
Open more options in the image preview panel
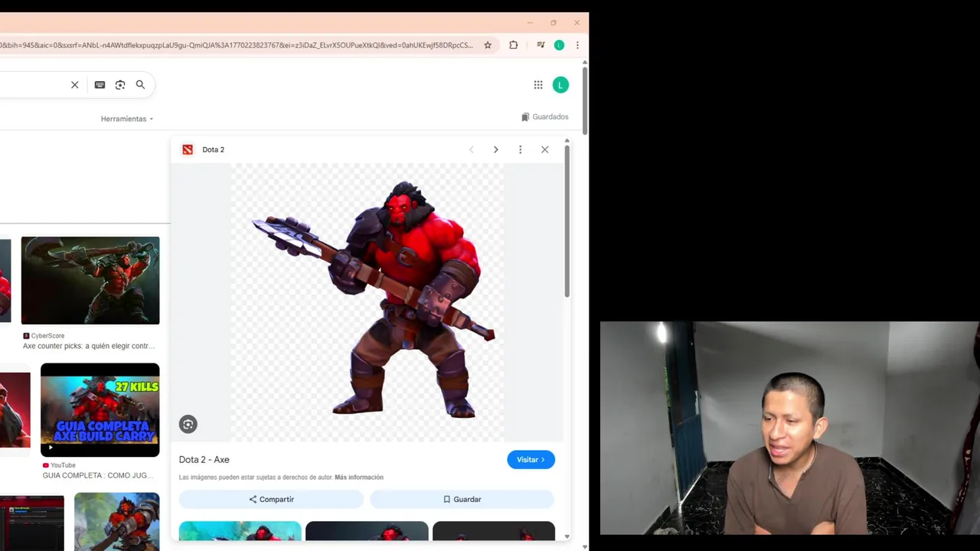(x=520, y=149)
